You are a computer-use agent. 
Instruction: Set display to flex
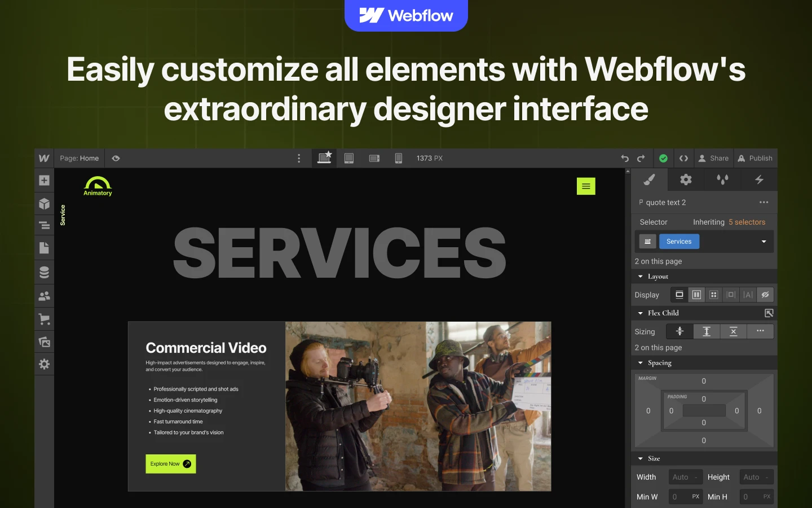[x=696, y=295]
